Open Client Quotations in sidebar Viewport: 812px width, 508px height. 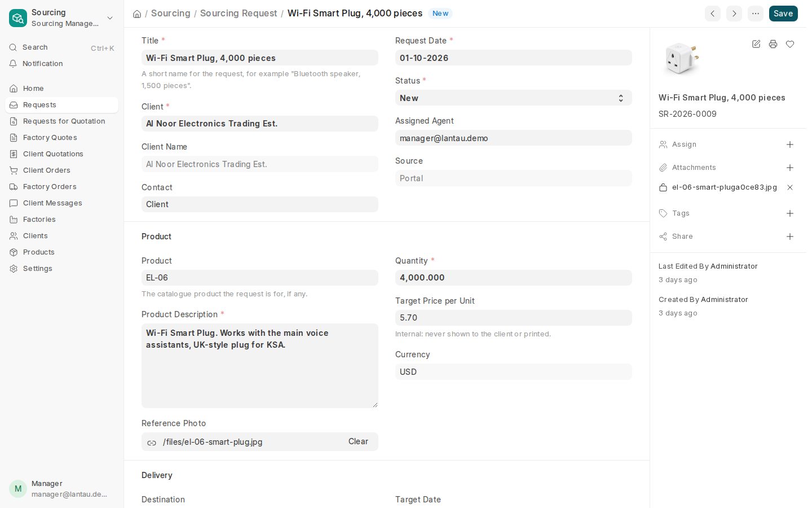pyautogui.click(x=62, y=154)
